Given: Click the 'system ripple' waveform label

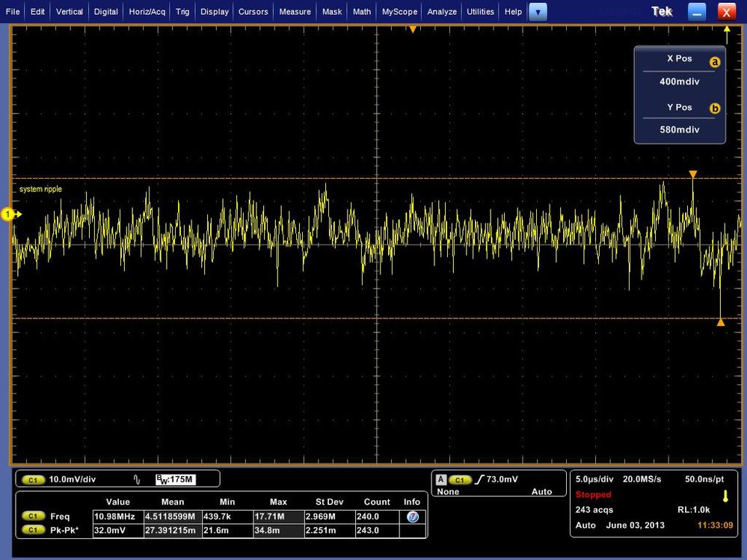Looking at the screenshot, I should 40,189.
